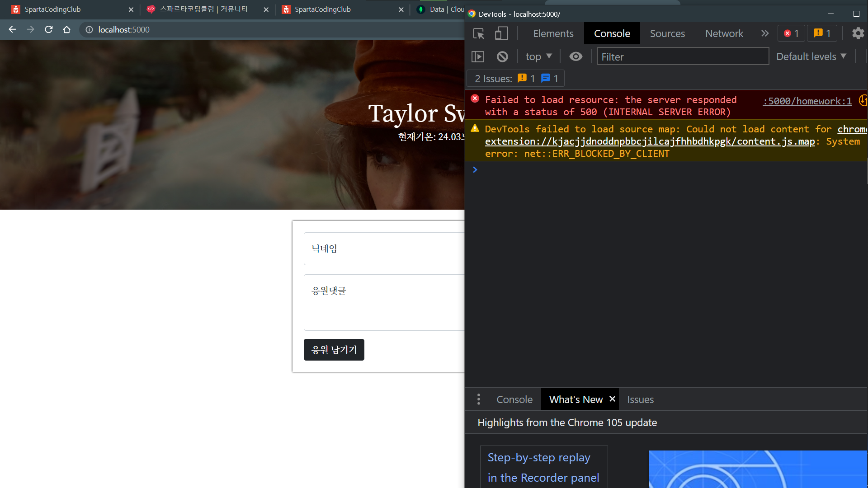The width and height of the screenshot is (868, 488).
Task: Select 'Highlights from the Chrome 105 update' text
Action: click(567, 422)
